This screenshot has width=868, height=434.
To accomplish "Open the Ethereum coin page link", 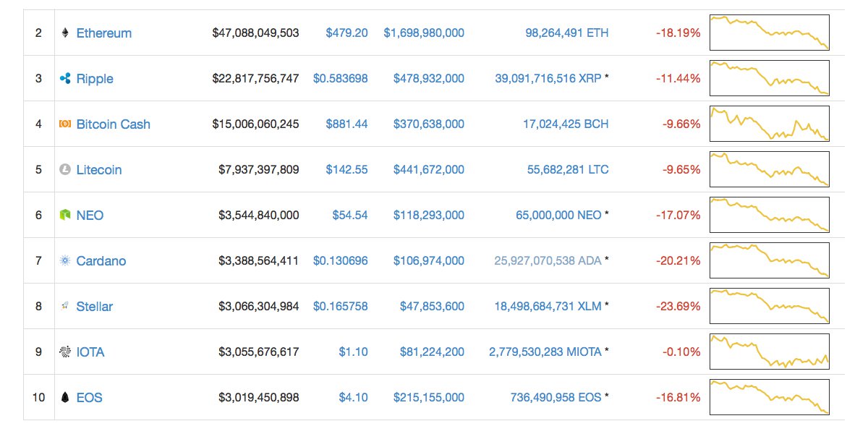I will pos(104,33).
